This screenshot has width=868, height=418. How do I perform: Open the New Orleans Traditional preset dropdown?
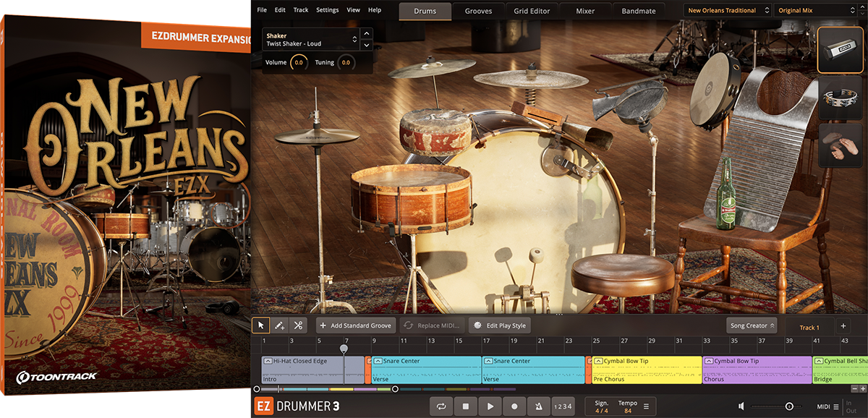click(726, 11)
